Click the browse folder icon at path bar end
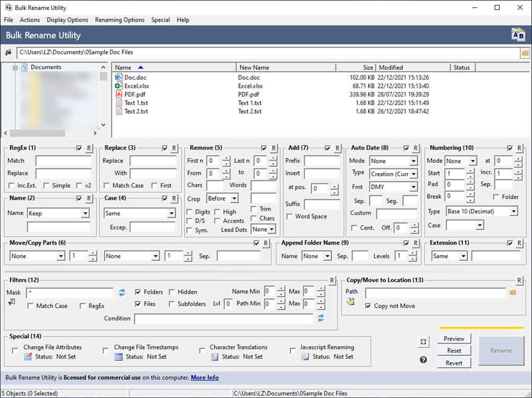 525,53
